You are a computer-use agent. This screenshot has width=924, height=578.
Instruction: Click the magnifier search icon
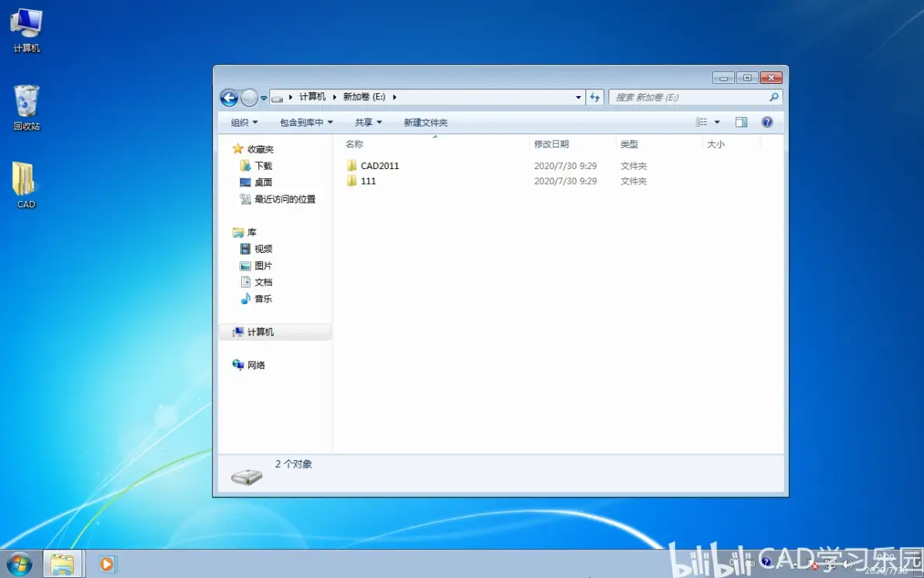click(774, 97)
